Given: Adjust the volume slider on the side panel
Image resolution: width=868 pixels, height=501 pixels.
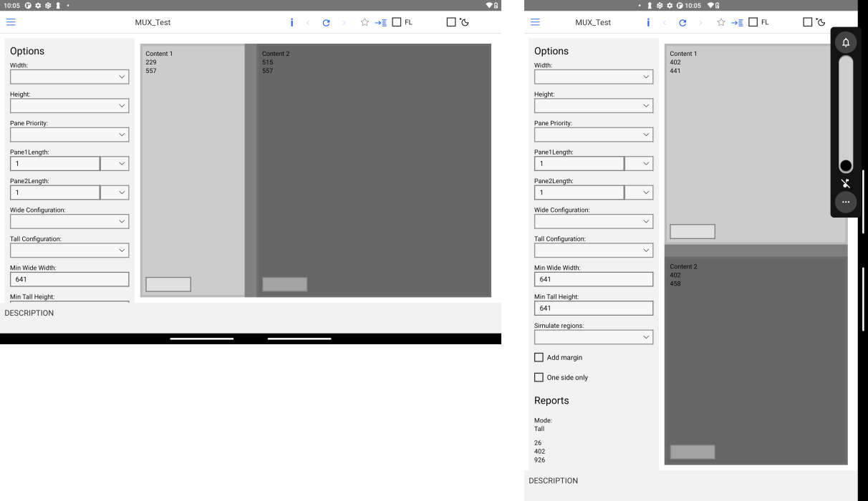Looking at the screenshot, I should pos(846,125).
